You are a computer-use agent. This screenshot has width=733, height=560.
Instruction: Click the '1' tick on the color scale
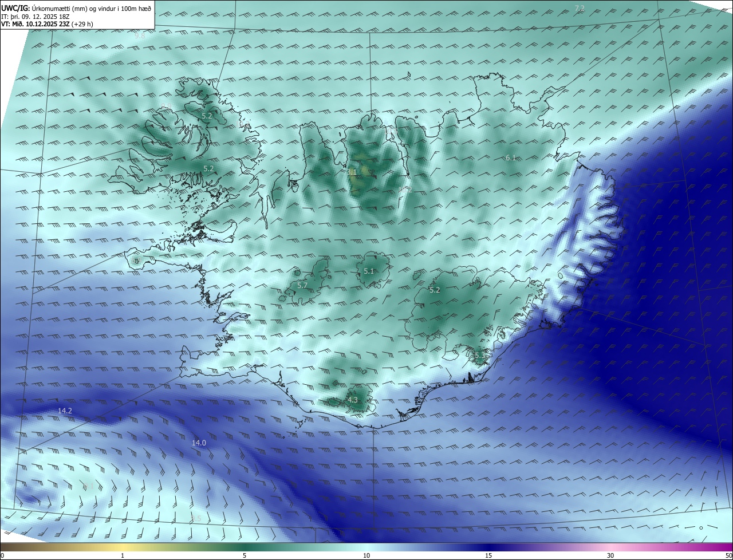click(x=123, y=555)
